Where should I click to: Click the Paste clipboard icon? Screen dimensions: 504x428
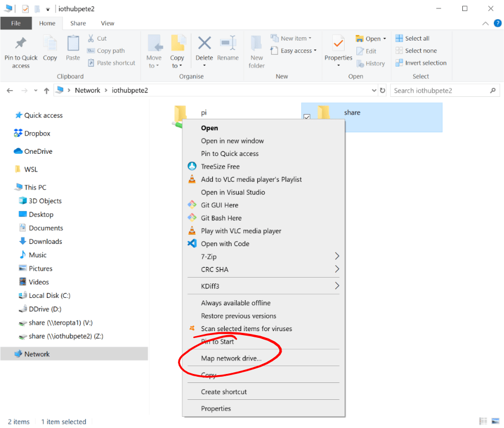73,43
